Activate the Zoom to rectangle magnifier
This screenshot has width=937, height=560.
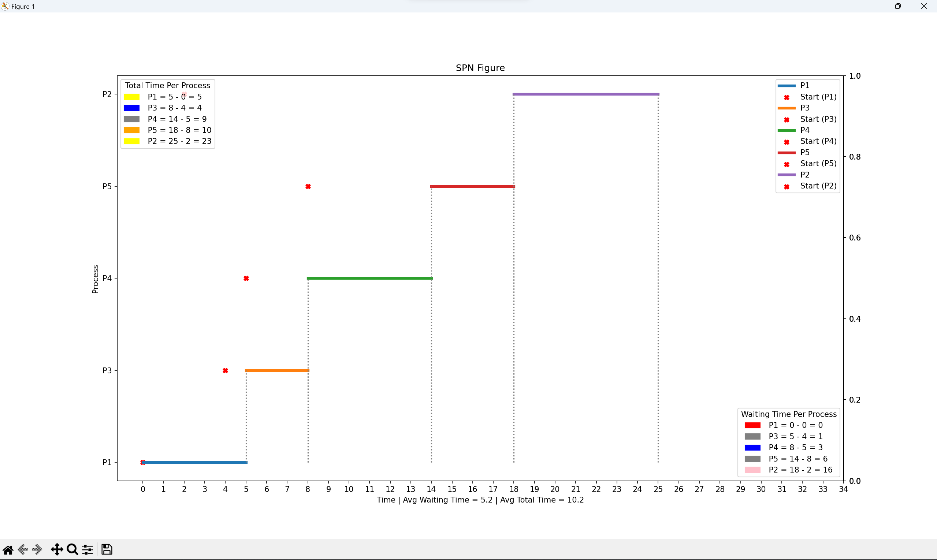click(x=72, y=549)
